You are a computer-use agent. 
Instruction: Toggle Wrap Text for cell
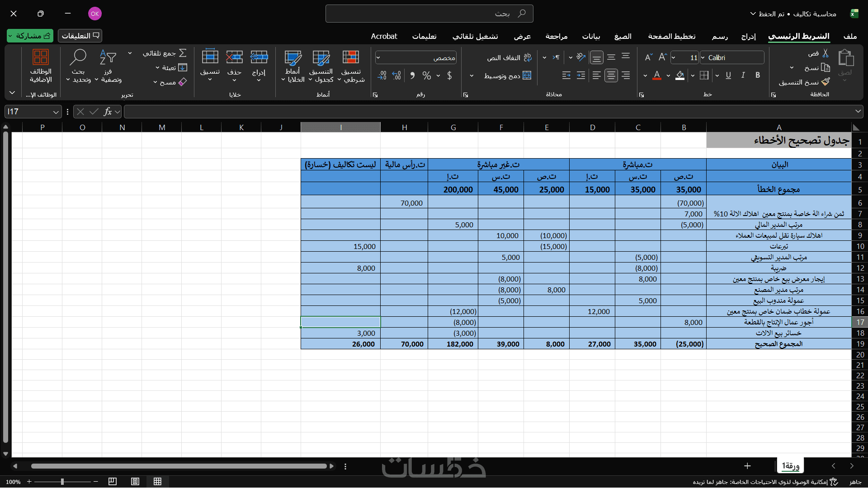[x=527, y=58]
